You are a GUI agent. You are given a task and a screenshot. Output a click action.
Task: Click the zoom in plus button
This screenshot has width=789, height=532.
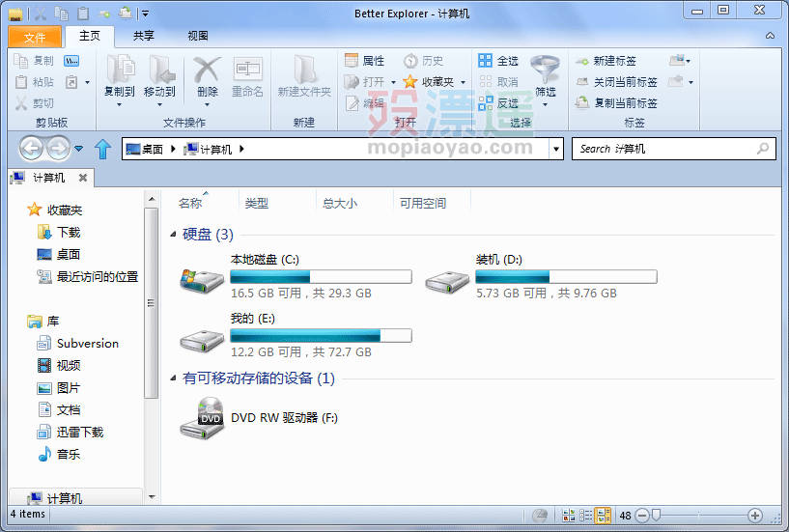click(754, 516)
